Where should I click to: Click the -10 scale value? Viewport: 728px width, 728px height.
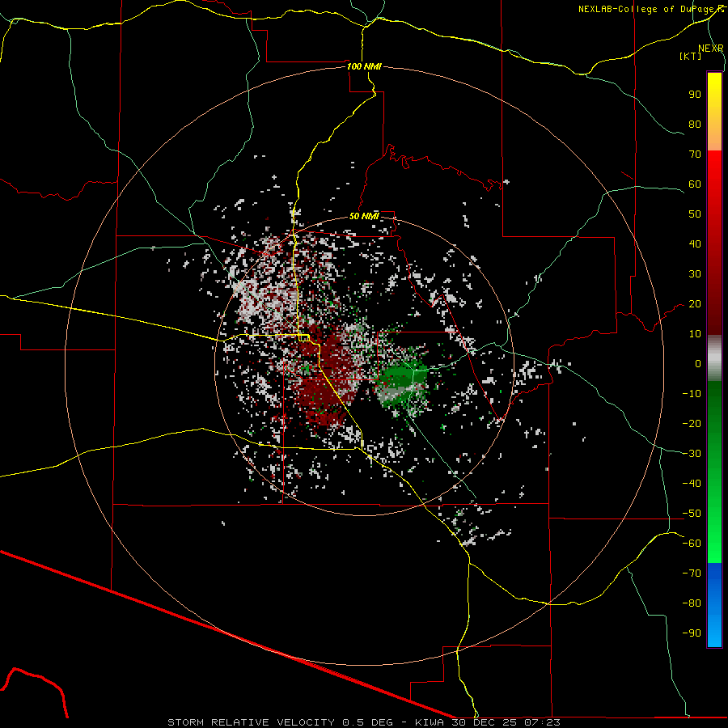point(692,394)
